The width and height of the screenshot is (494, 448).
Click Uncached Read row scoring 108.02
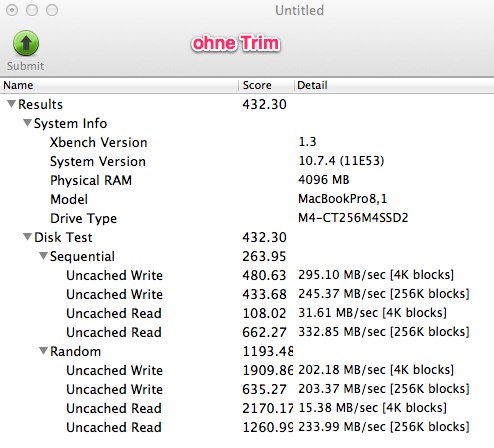coord(247,313)
